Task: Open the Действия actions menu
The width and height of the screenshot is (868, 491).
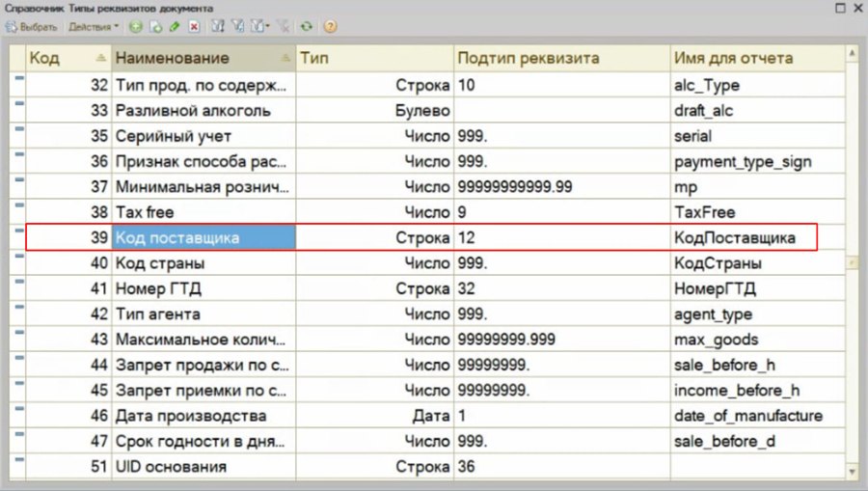Action: point(94,27)
